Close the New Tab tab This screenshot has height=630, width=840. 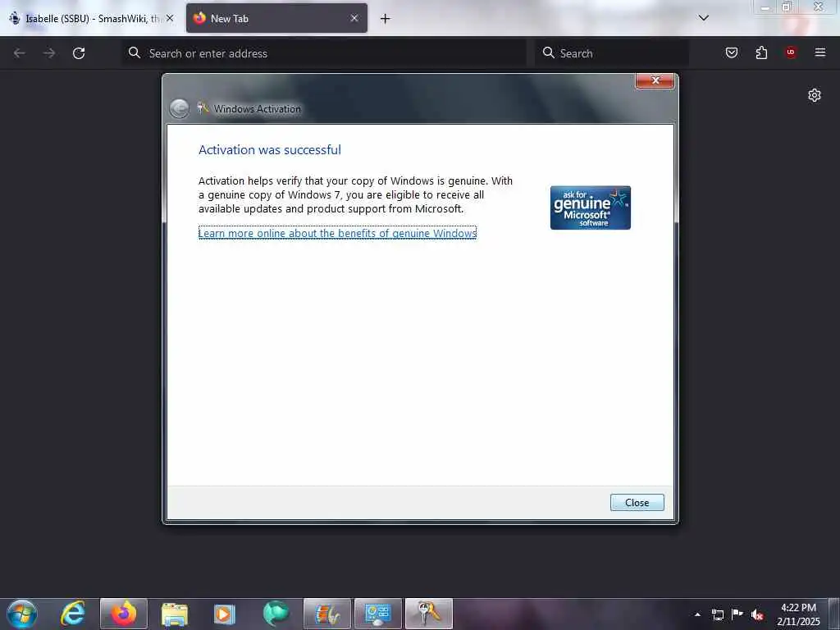click(x=354, y=18)
